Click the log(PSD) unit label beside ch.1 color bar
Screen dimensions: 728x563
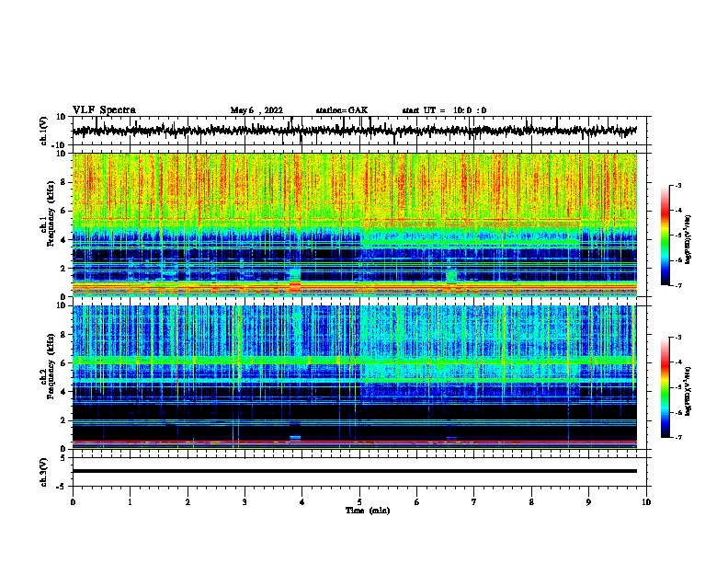688,239
